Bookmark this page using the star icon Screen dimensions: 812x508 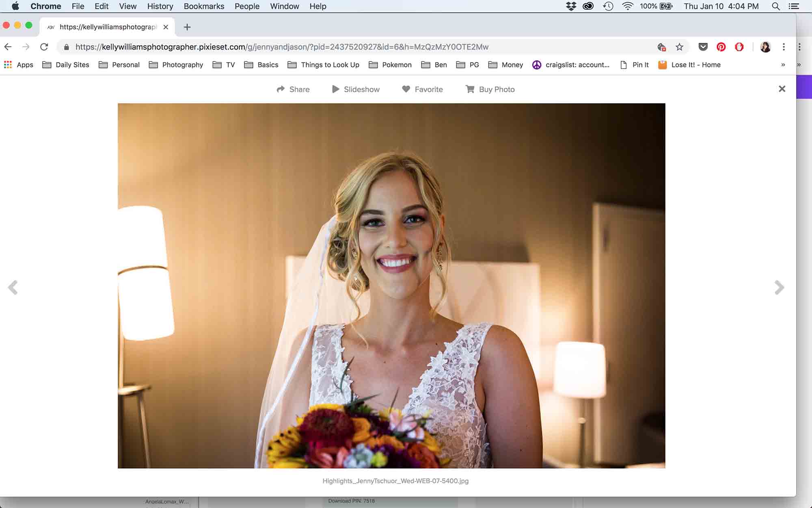point(680,47)
